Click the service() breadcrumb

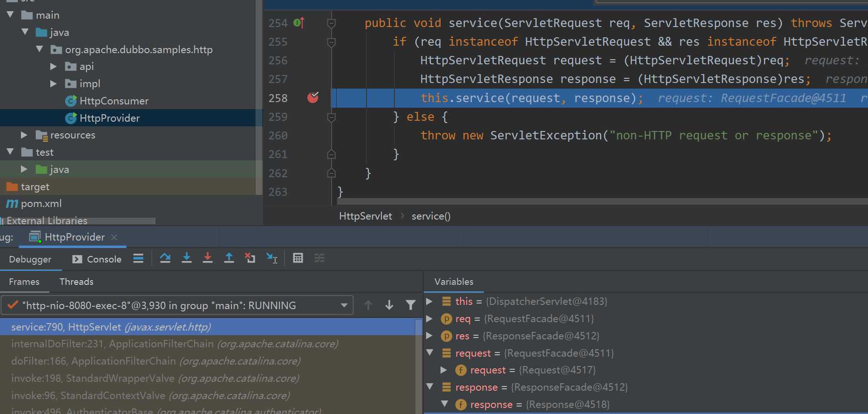point(431,216)
